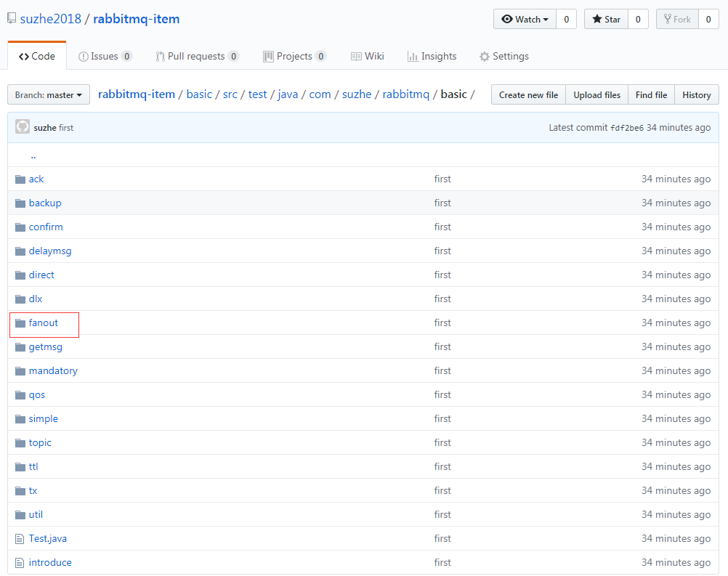Open the mandatory folder name link
Viewport: 728px width, 576px height.
(x=53, y=371)
